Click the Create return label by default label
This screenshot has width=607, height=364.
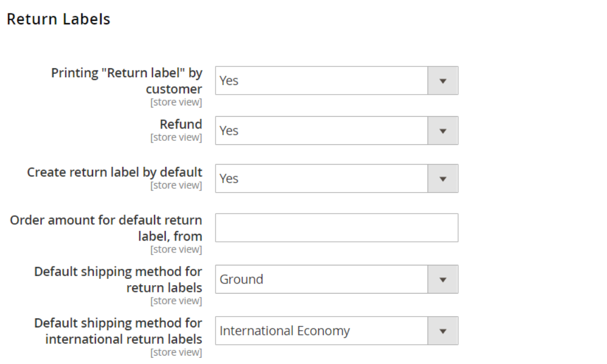pos(115,172)
